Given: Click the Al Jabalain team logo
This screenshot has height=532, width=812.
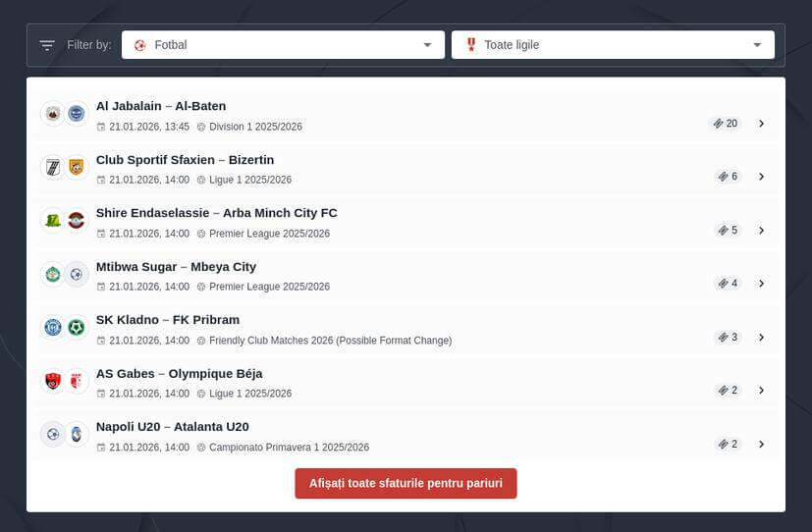Looking at the screenshot, I should (x=53, y=114).
